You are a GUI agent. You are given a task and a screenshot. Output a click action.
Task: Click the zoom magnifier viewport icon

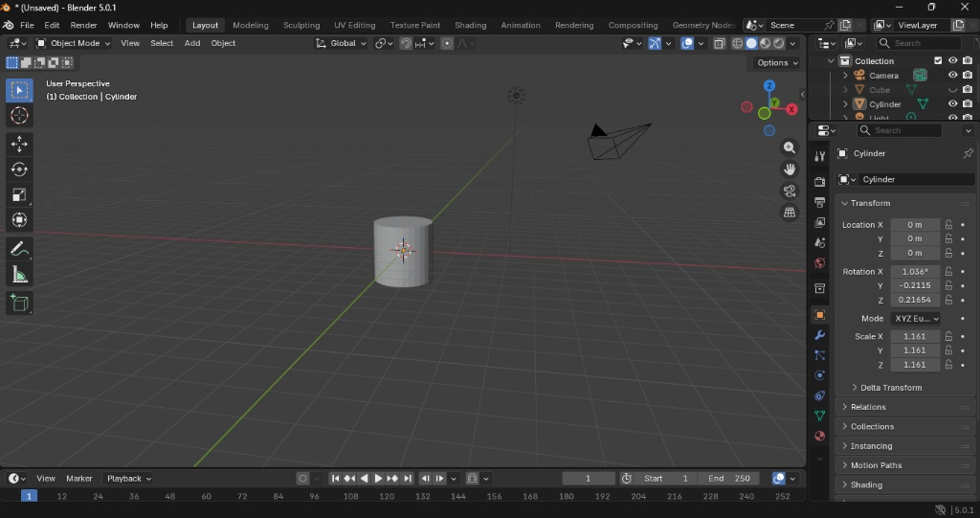click(790, 147)
